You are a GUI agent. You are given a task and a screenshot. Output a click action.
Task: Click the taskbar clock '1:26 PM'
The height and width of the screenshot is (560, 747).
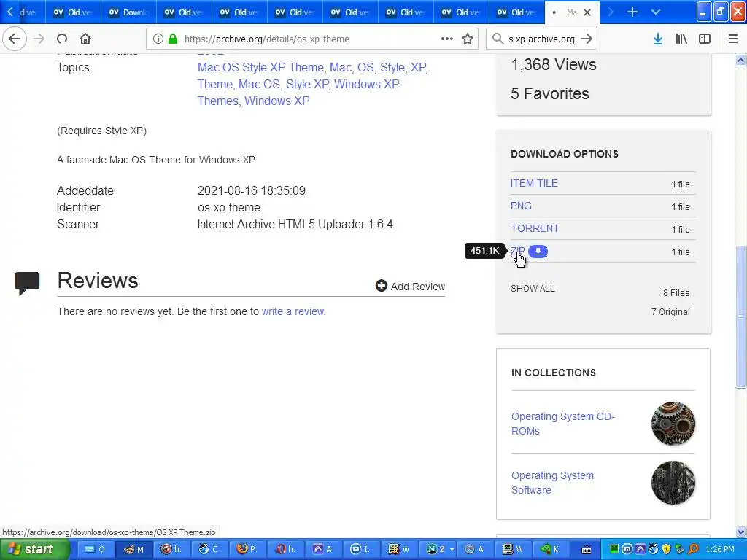point(720,549)
